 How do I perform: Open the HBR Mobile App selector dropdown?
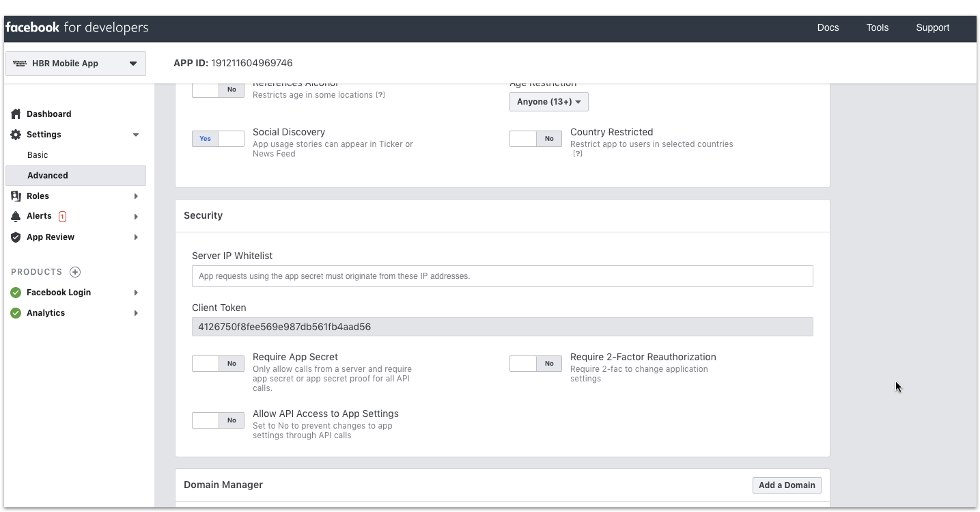tap(75, 64)
